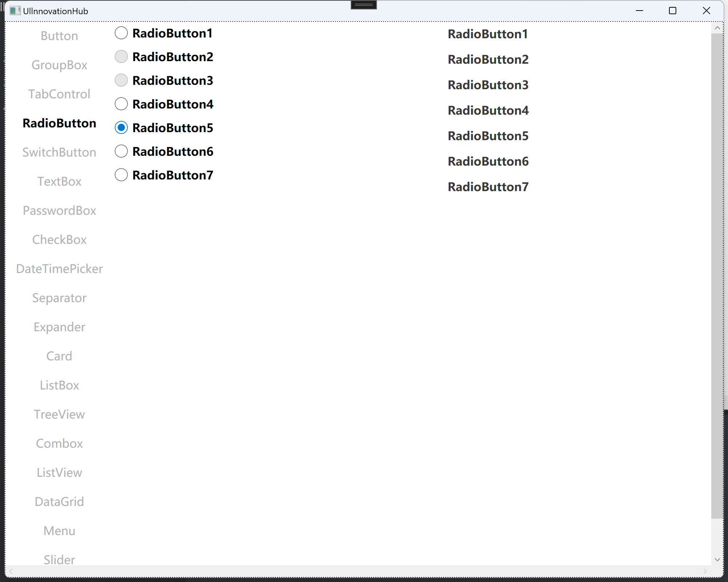Open the TextBox sidebar item
The image size is (728, 582).
[59, 182]
